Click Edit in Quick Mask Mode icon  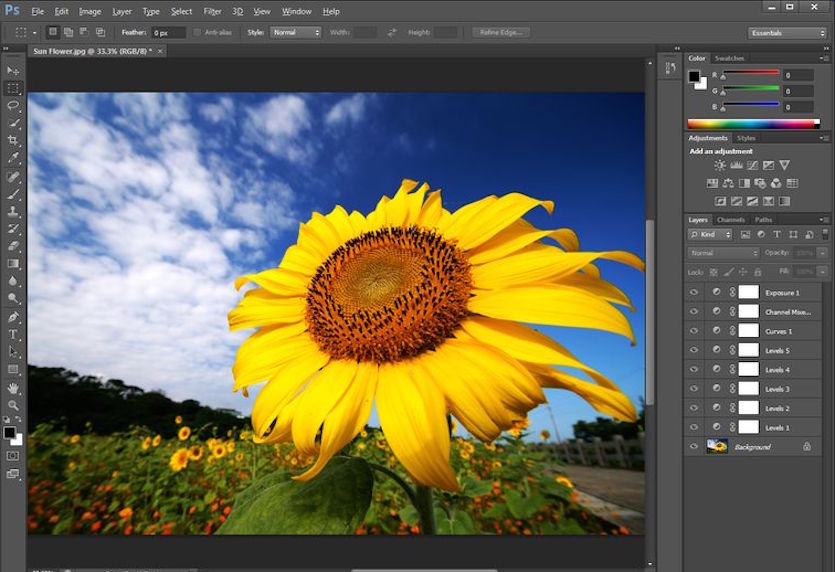click(12, 456)
